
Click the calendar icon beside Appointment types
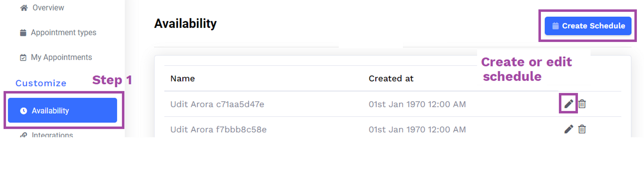pyautogui.click(x=23, y=33)
